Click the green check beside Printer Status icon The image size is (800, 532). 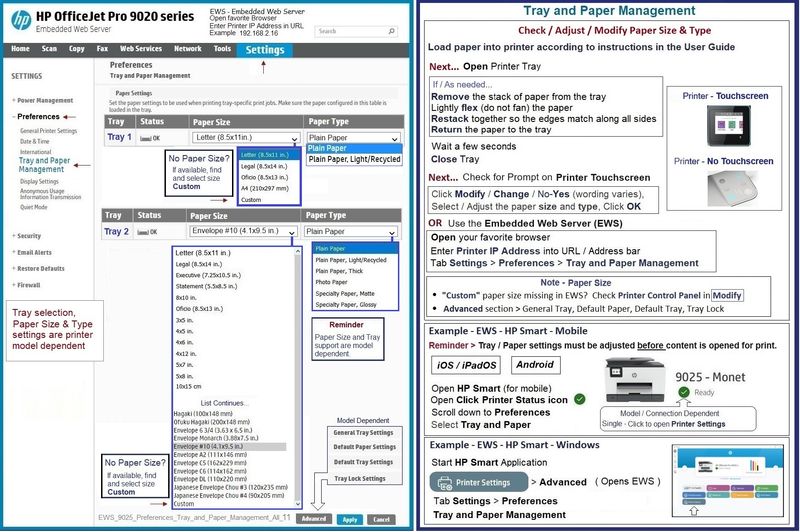[580, 399]
